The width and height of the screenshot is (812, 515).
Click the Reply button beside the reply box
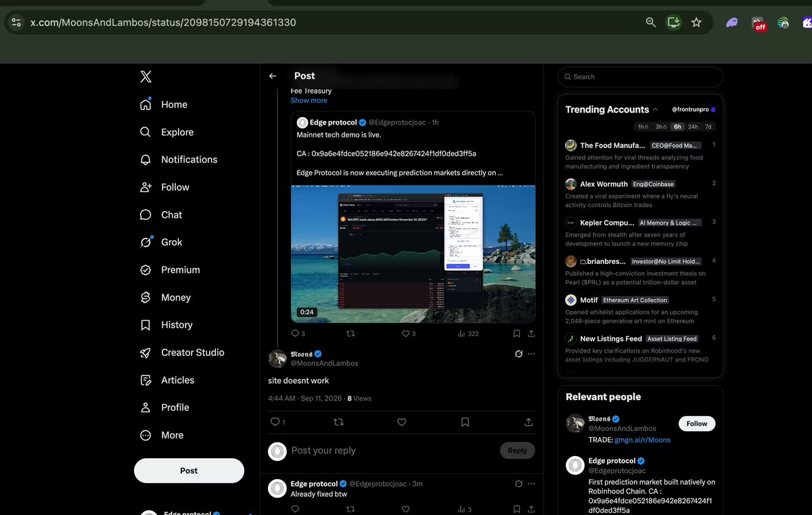517,451
